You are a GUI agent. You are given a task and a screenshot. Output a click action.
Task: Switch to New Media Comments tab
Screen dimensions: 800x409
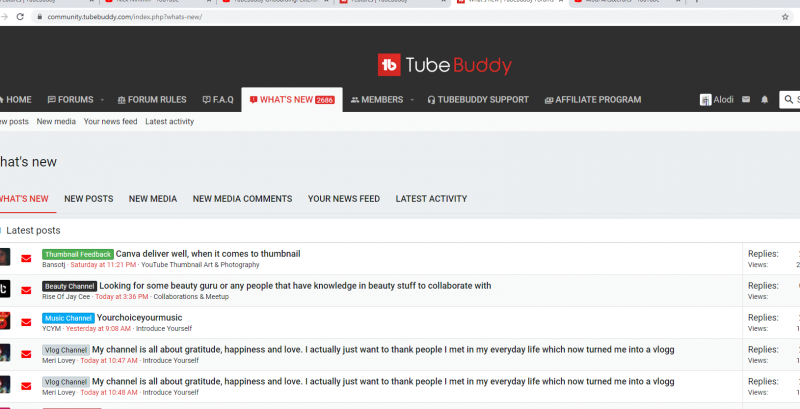pyautogui.click(x=242, y=199)
